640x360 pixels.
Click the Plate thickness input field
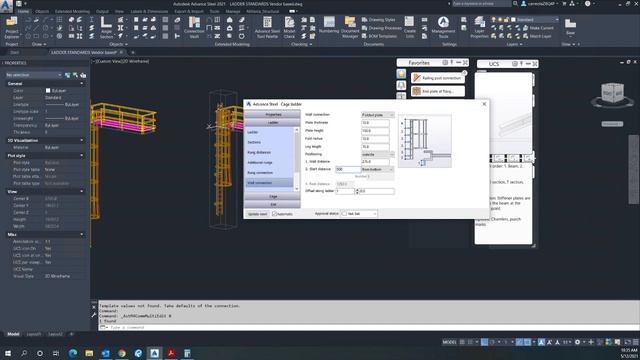[375, 122]
